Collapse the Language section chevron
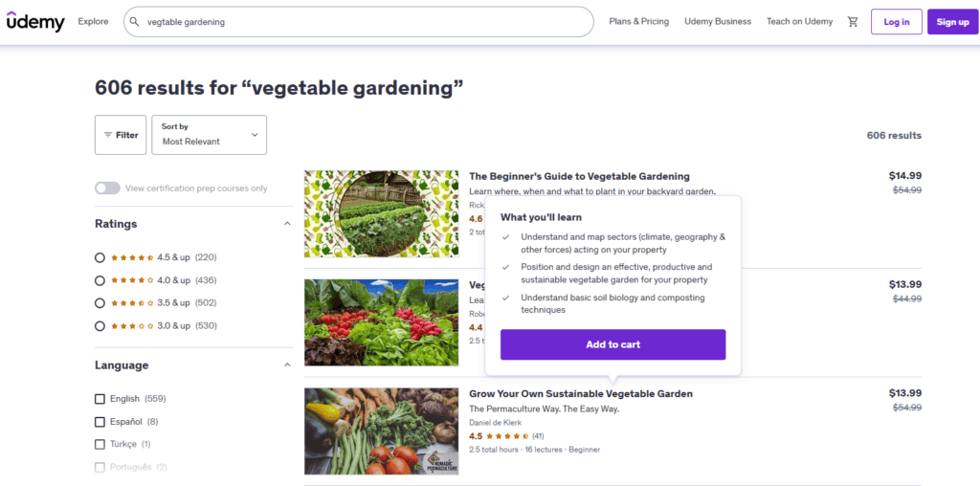This screenshot has height=486, width=980. click(x=287, y=365)
